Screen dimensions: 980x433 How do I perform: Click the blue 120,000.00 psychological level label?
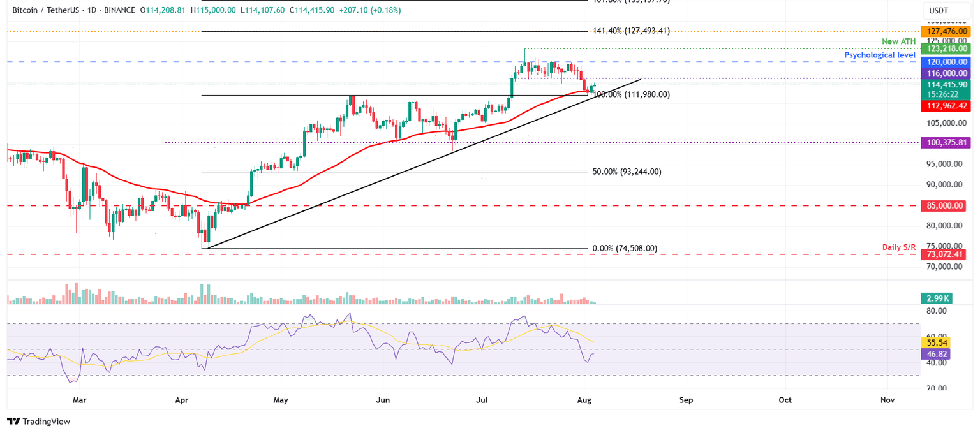[946, 62]
